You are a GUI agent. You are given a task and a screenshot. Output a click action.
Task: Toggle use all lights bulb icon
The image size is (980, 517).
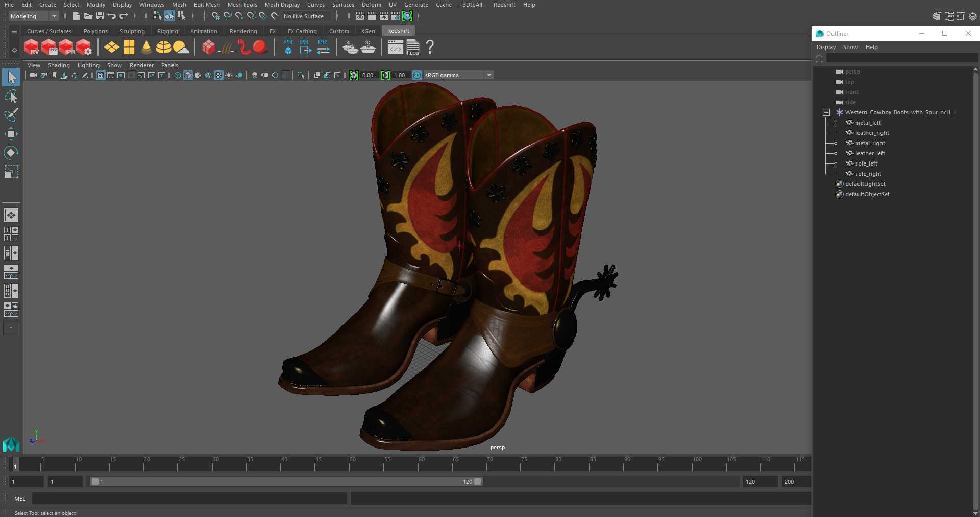pyautogui.click(x=229, y=75)
